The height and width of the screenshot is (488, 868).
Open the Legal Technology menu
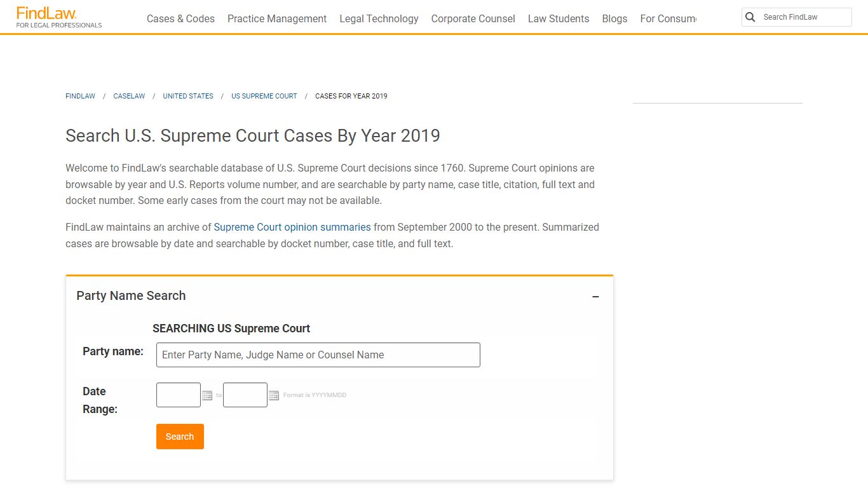[x=379, y=19]
